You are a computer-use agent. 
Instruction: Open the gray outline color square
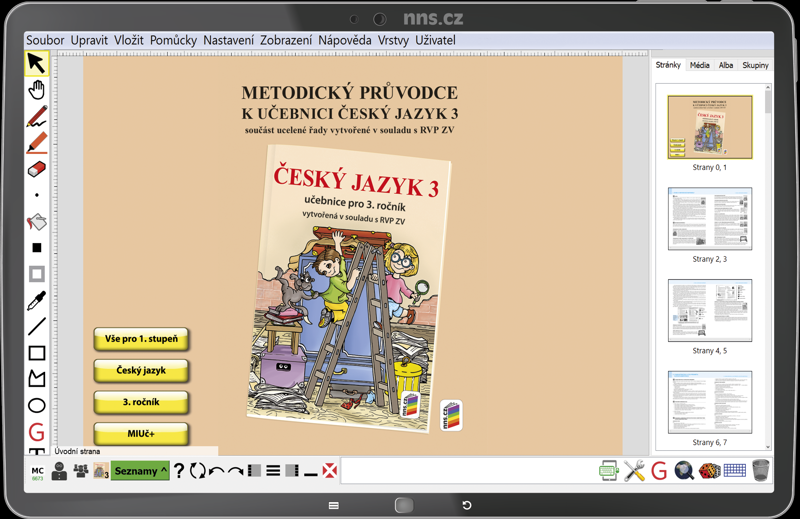coord(37,274)
